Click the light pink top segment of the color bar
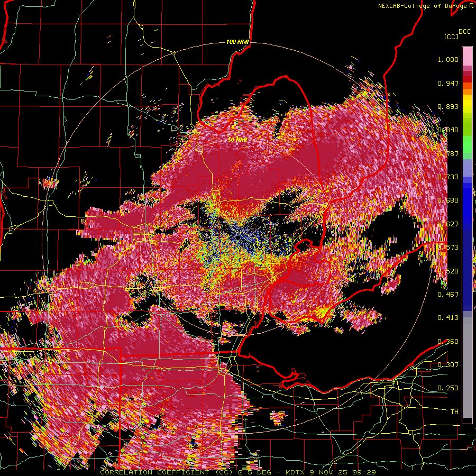 (467, 56)
